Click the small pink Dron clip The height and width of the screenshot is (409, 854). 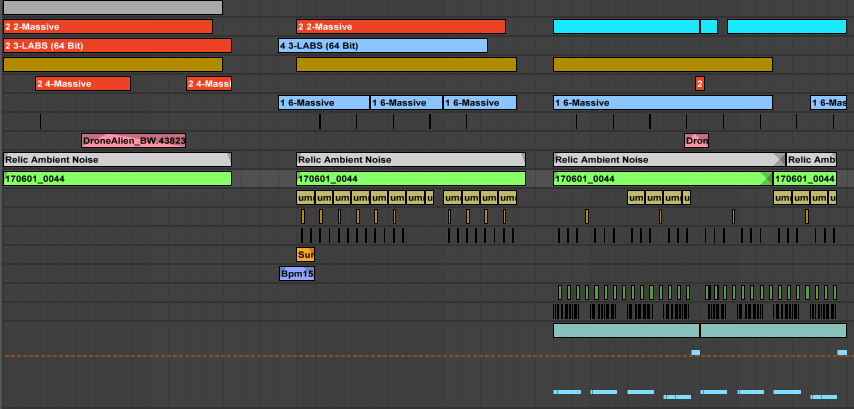[696, 141]
